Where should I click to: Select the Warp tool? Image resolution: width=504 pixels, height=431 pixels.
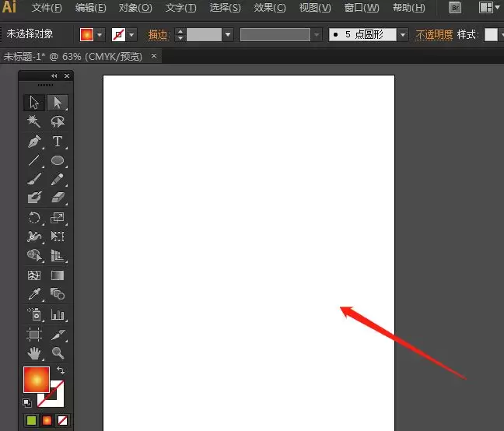click(x=34, y=237)
